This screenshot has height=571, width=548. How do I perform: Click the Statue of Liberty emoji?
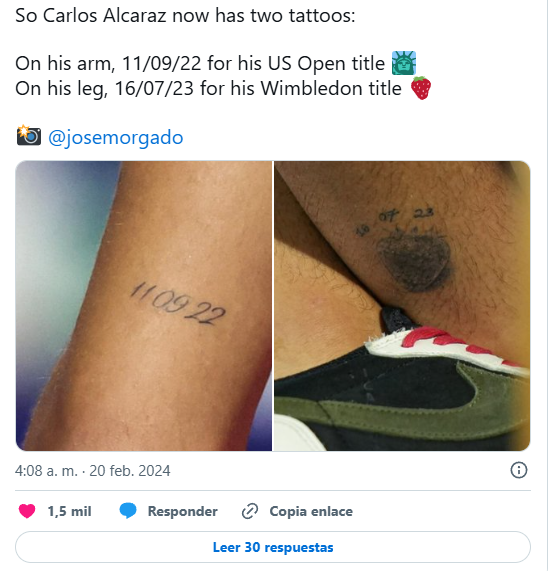403,63
